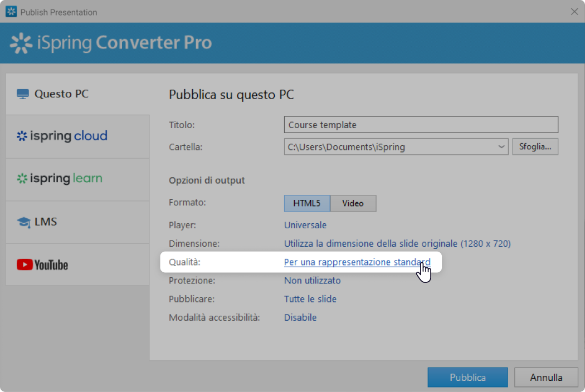The height and width of the screenshot is (392, 585).
Task: Click the YouTube play logo icon
Action: (x=25, y=265)
